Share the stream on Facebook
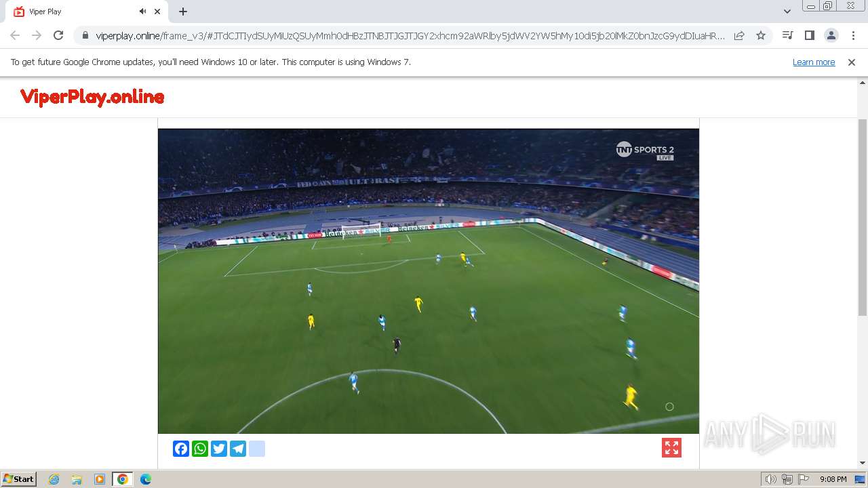Image resolution: width=868 pixels, height=488 pixels. [181, 449]
